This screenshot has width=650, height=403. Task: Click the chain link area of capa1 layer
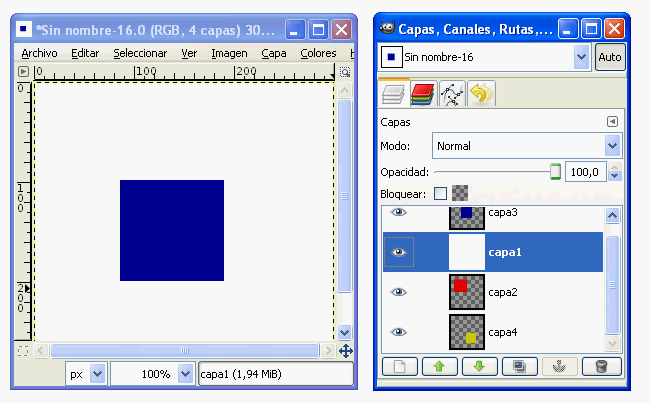[430, 252]
